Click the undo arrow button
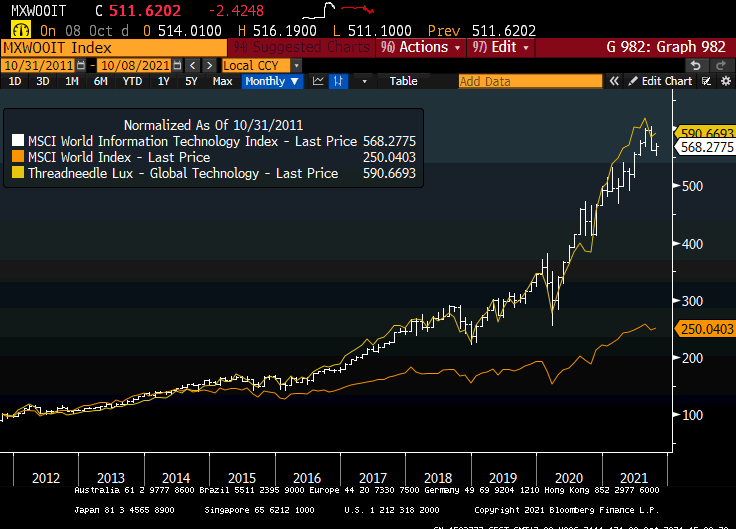The height and width of the screenshot is (529, 736). click(696, 66)
